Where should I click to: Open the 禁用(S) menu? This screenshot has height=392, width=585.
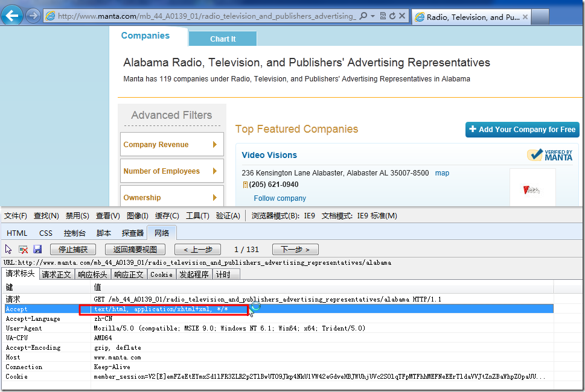click(77, 216)
